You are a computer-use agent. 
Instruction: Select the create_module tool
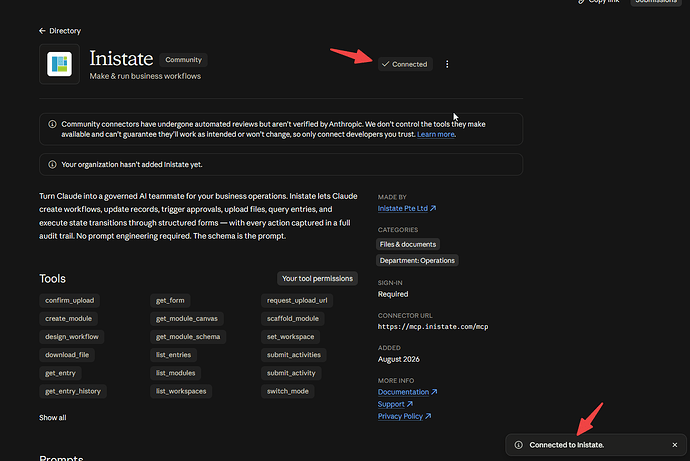[69, 318]
